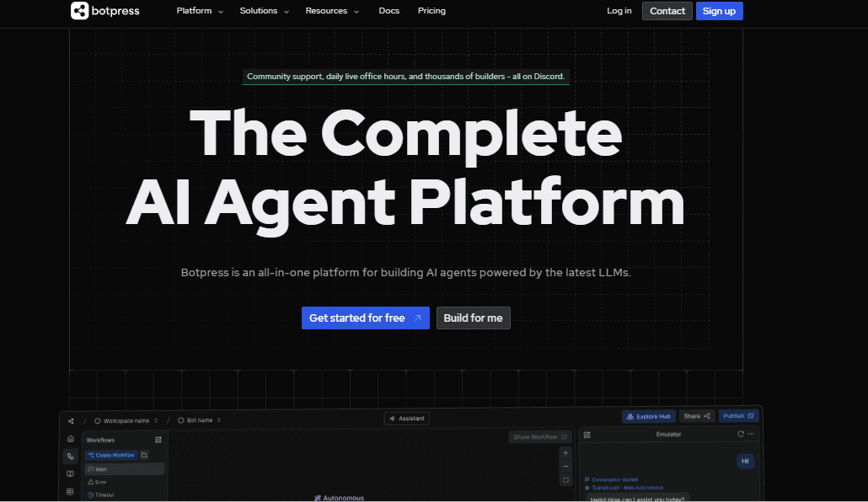Zoom out with the minus canvas control

point(565,467)
